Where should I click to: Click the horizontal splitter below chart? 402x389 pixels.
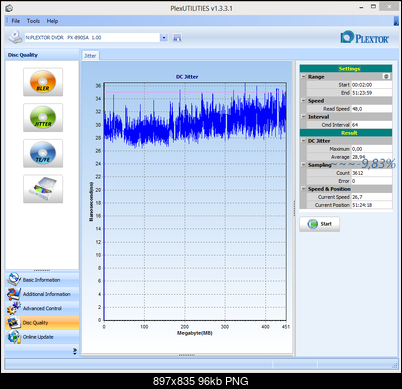coord(187,355)
